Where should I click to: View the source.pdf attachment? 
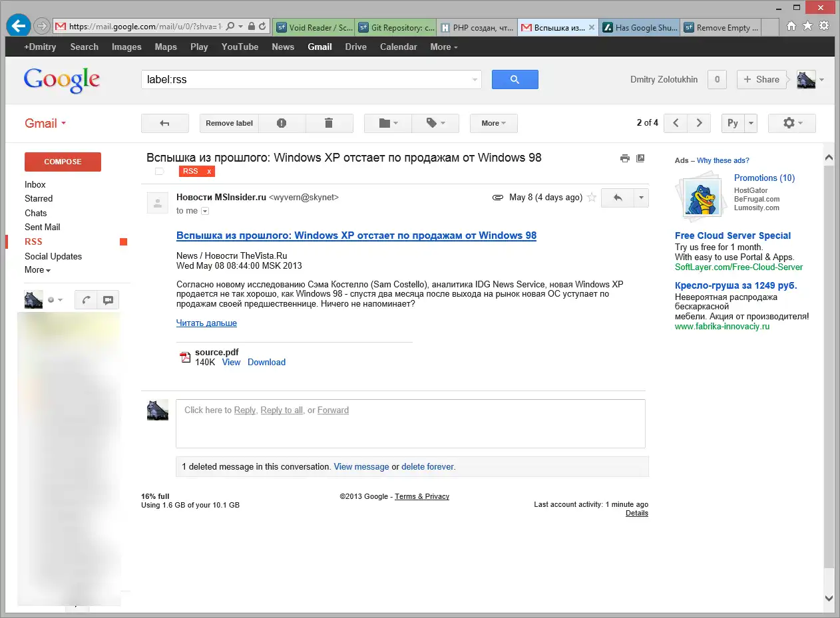coord(231,363)
